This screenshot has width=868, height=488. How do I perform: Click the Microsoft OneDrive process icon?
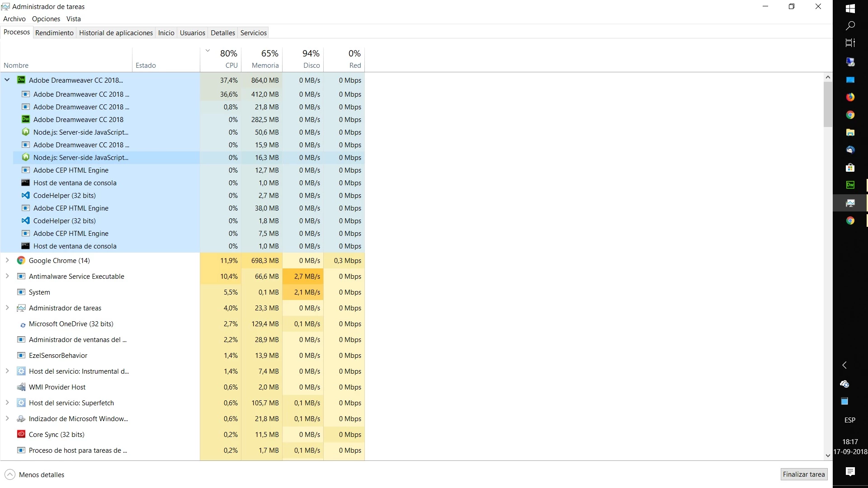23,324
